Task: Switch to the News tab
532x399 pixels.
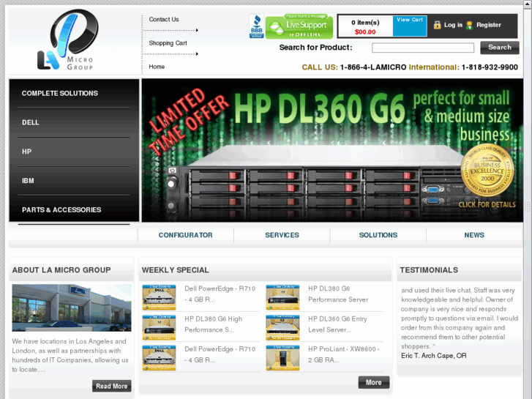Action: pyautogui.click(x=474, y=235)
